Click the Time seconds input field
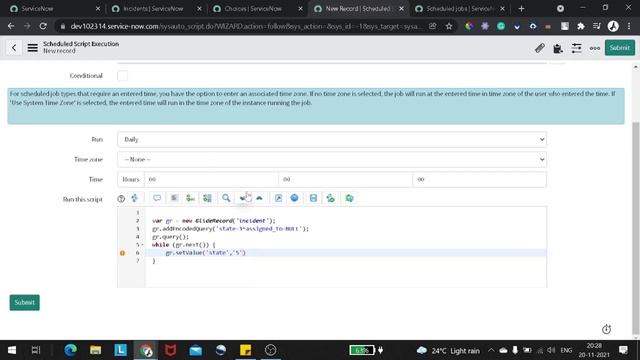 pyautogui.click(x=480, y=179)
